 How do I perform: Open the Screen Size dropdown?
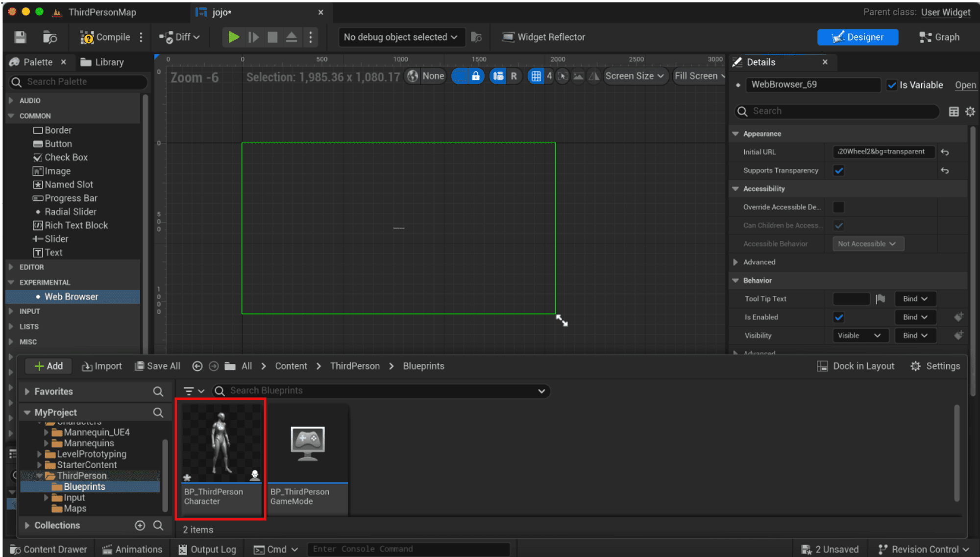pos(635,76)
